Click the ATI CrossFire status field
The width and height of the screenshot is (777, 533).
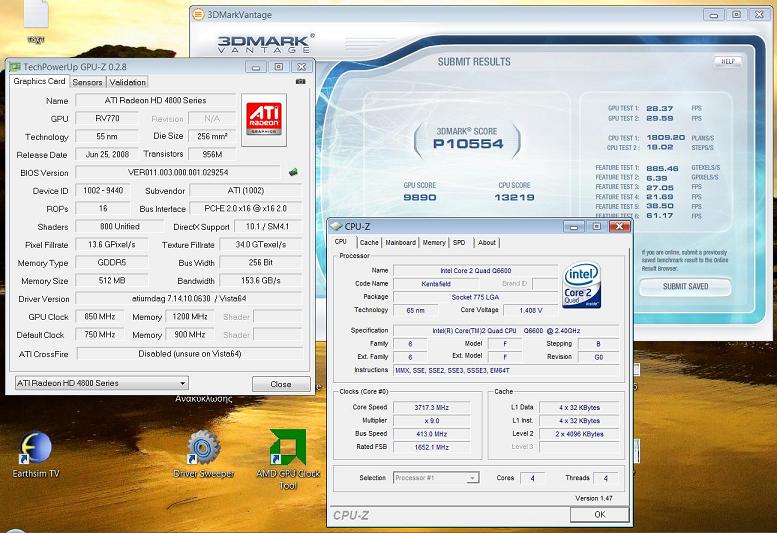click(190, 354)
